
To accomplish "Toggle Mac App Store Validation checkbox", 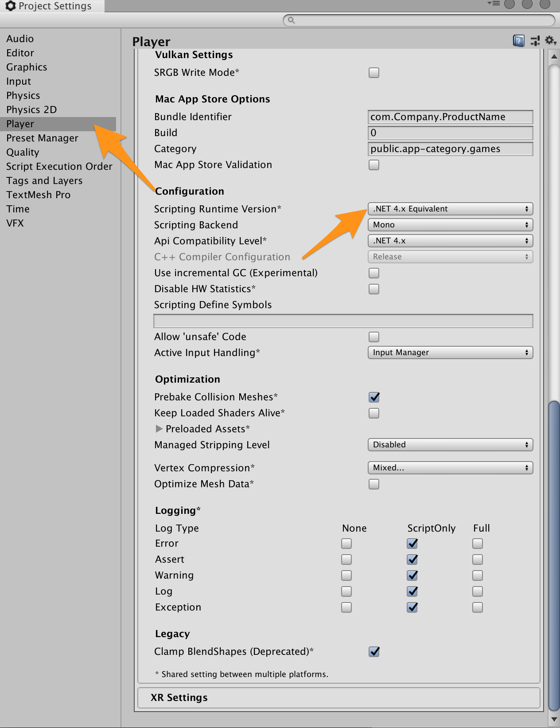I will (374, 165).
